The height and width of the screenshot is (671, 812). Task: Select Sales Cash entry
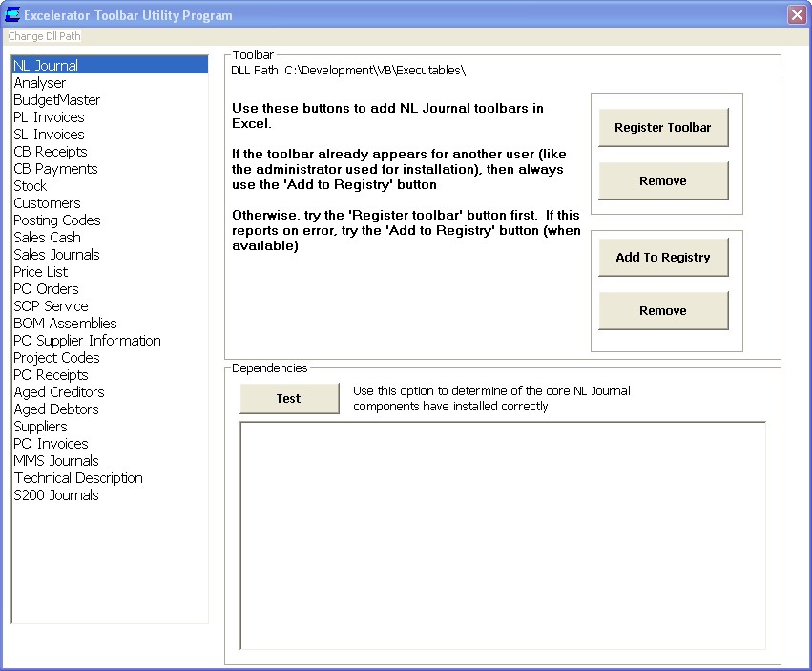point(110,238)
